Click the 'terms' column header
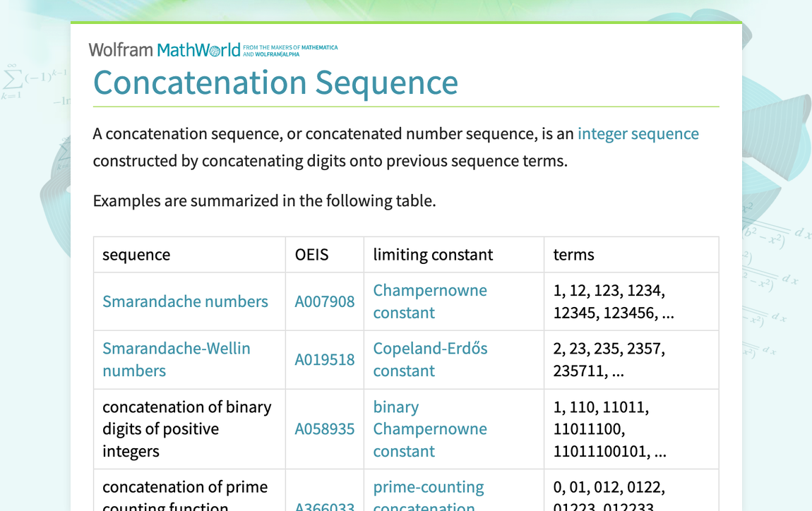The height and width of the screenshot is (511, 812). tap(573, 255)
